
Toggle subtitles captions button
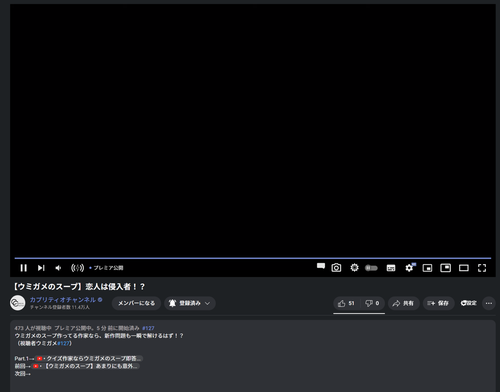point(391,268)
